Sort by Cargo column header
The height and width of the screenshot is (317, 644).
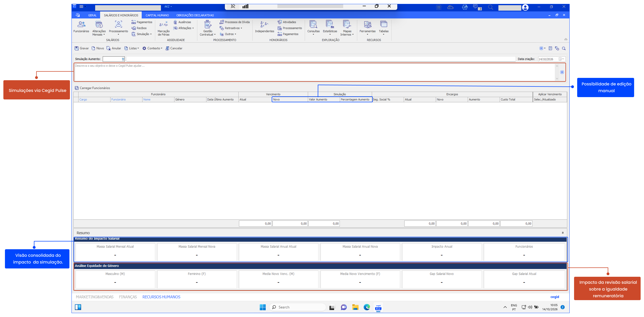point(94,100)
